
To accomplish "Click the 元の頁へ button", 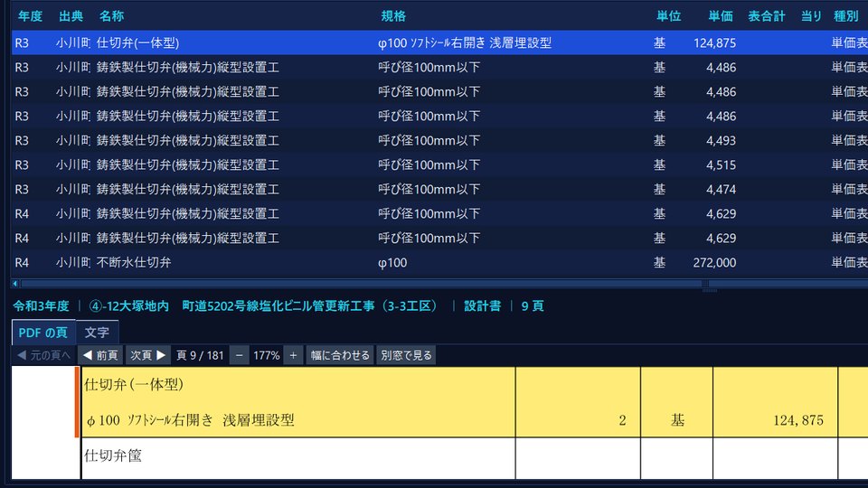I will pyautogui.click(x=44, y=355).
